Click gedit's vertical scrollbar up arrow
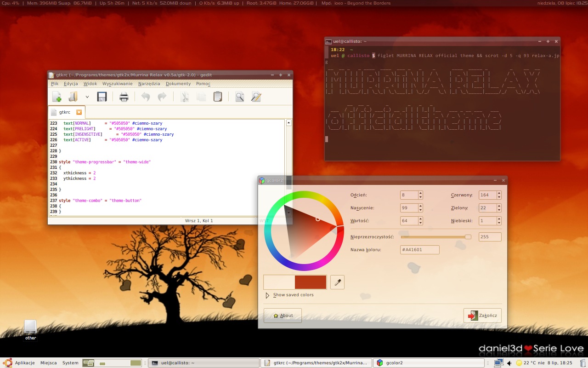Image resolution: width=588 pixels, height=368 pixels. pos(289,123)
